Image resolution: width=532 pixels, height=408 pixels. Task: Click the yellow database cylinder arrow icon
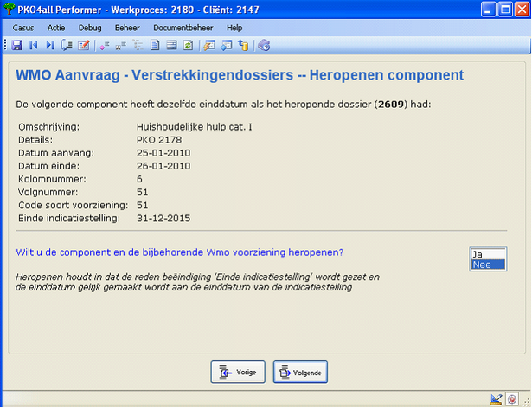(x=243, y=45)
